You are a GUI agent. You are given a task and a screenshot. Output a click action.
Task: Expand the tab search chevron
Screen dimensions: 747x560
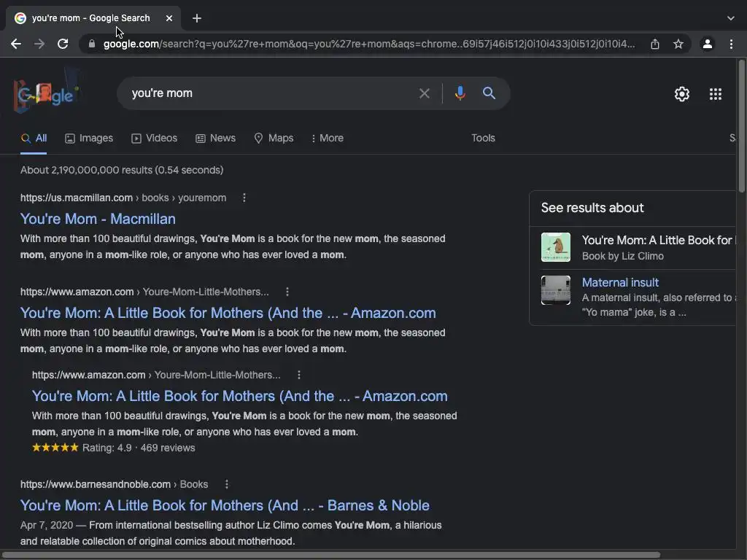731,18
